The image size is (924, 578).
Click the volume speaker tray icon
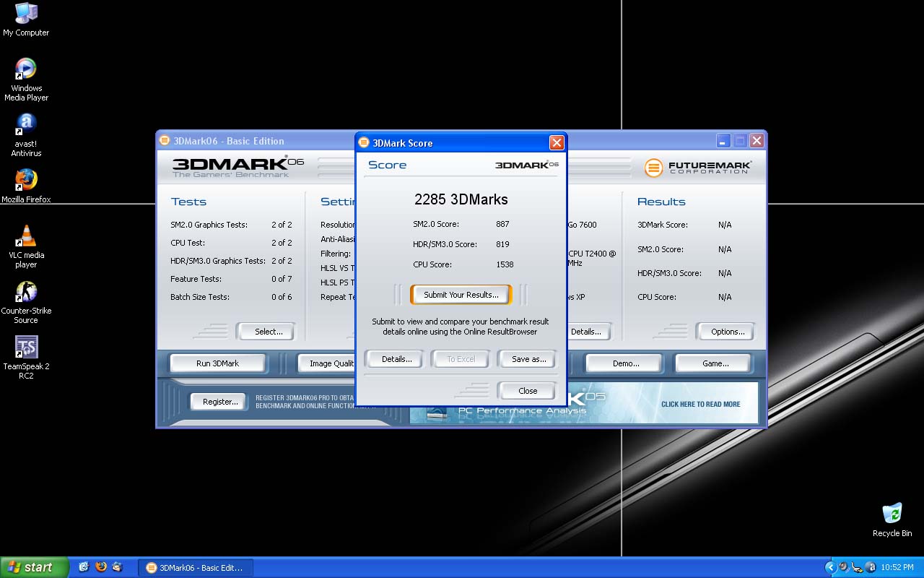(x=843, y=567)
